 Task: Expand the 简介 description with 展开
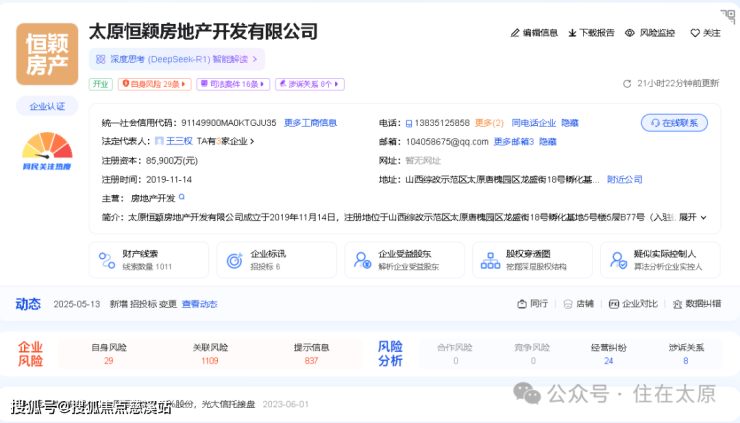[692, 217]
